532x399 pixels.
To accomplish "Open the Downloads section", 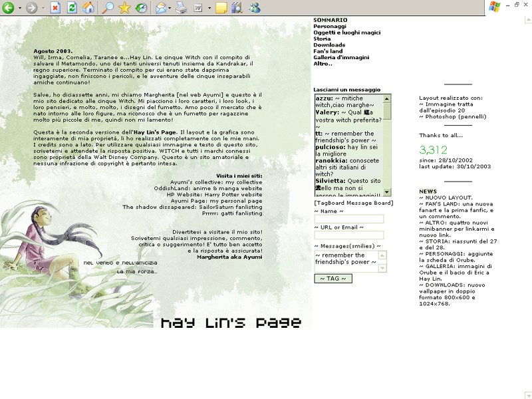I will 329,45.
